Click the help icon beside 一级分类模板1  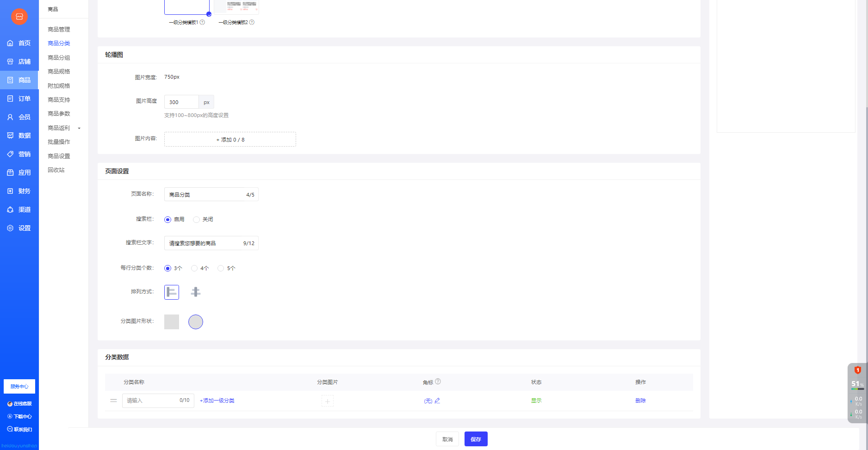(x=202, y=22)
